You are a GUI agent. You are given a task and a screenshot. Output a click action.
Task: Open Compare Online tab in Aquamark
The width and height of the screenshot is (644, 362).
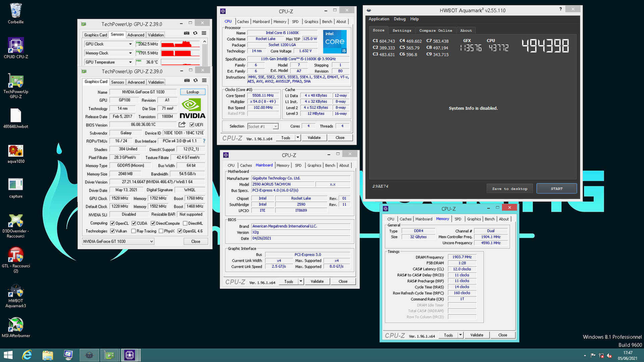435,31
